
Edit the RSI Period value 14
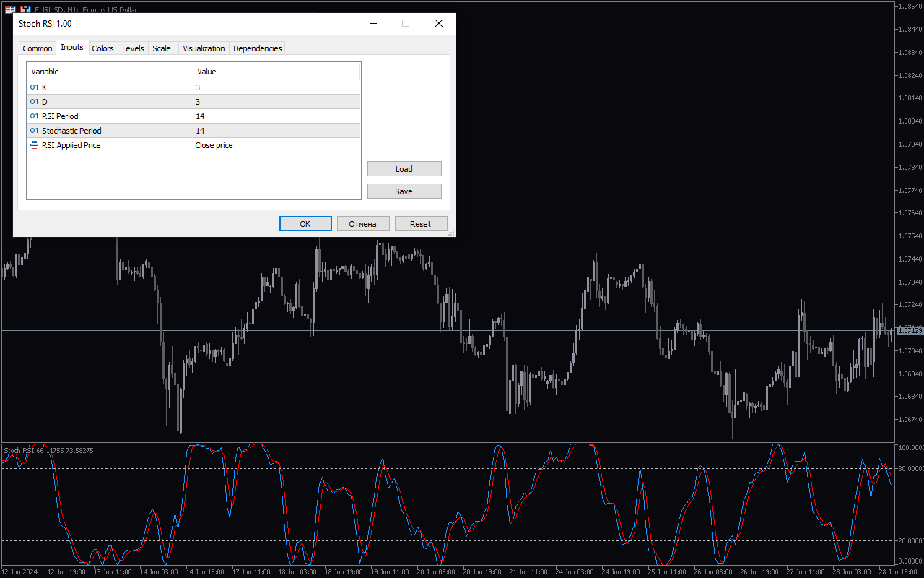(x=276, y=116)
